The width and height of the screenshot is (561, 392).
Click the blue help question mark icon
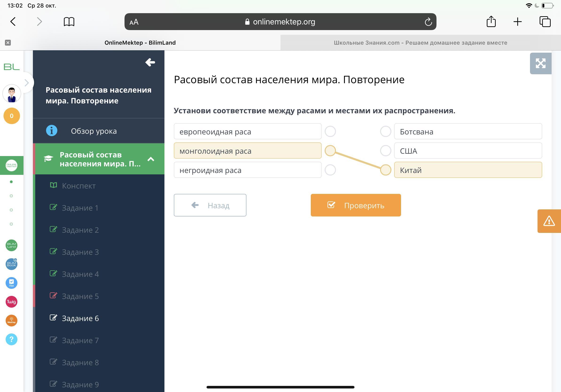[12, 339]
